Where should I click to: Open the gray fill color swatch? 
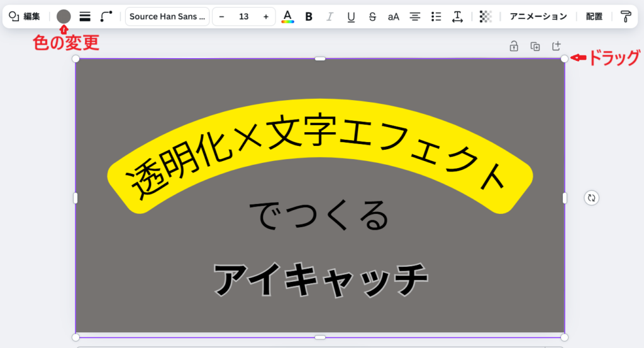pos(64,16)
